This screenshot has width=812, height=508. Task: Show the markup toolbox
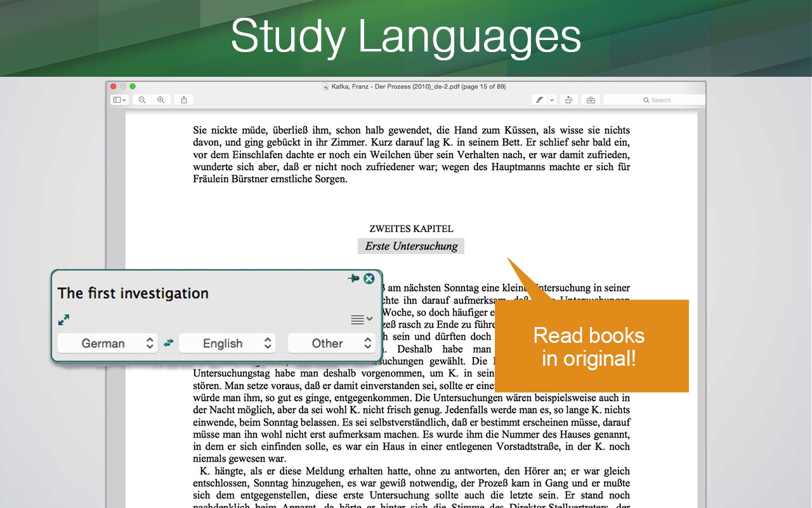point(591,100)
